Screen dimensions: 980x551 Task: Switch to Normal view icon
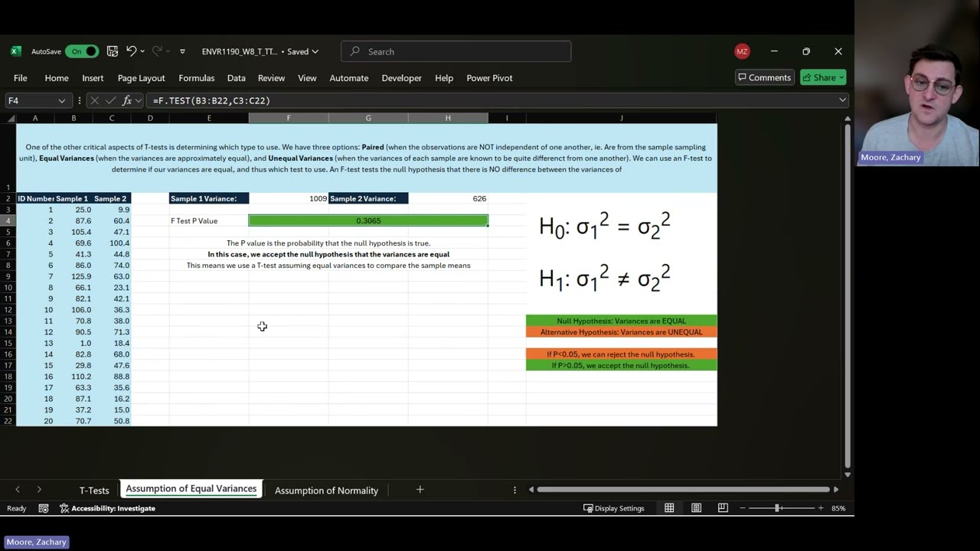(x=669, y=508)
